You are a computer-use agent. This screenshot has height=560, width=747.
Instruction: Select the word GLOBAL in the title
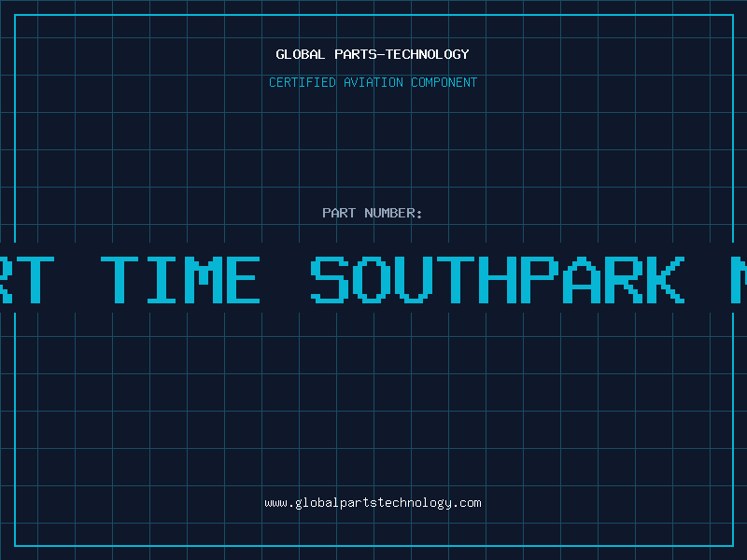coord(300,54)
